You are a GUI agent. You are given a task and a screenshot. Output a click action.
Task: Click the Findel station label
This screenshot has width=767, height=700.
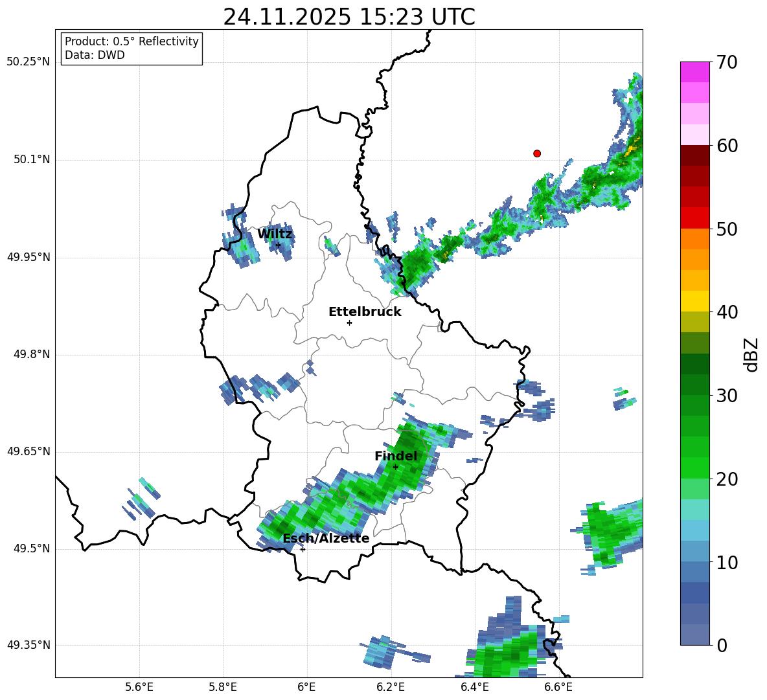396,456
